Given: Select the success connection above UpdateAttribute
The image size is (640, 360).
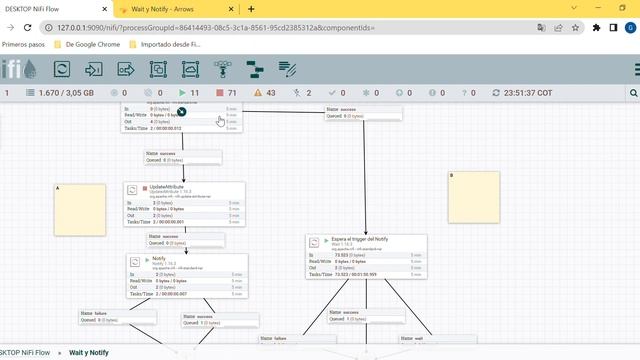Looking at the screenshot, I should click(183, 157).
